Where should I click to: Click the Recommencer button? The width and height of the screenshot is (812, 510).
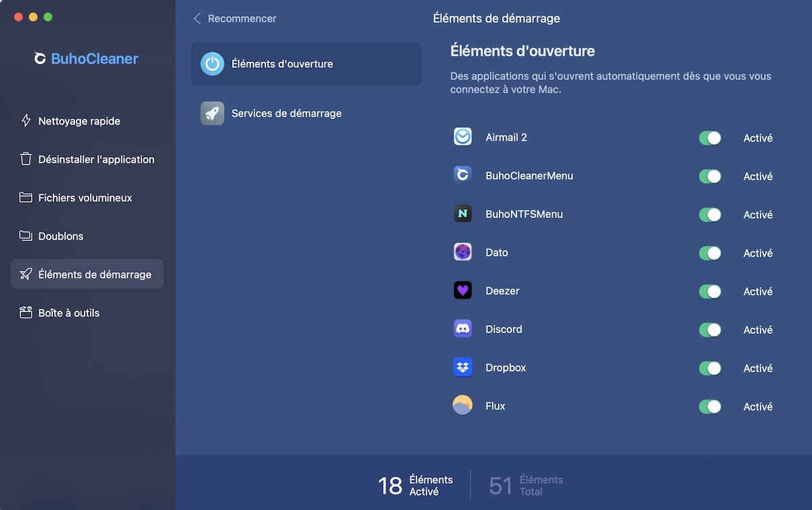pyautogui.click(x=235, y=18)
